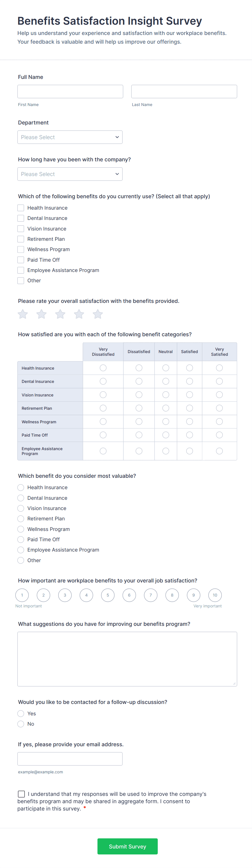Open the Department dropdown
This screenshot has height=868, width=252.
(70, 137)
